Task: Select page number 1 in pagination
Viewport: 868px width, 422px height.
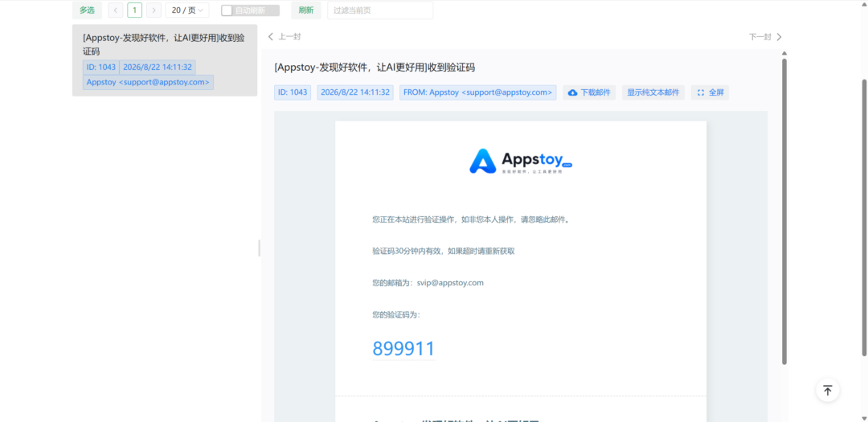Action: click(x=134, y=10)
